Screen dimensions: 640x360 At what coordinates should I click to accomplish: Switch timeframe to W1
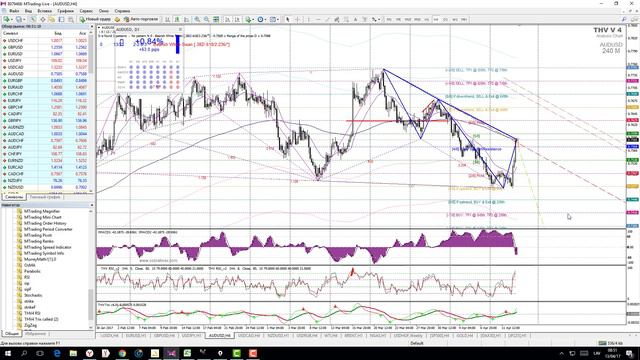[455, 19]
